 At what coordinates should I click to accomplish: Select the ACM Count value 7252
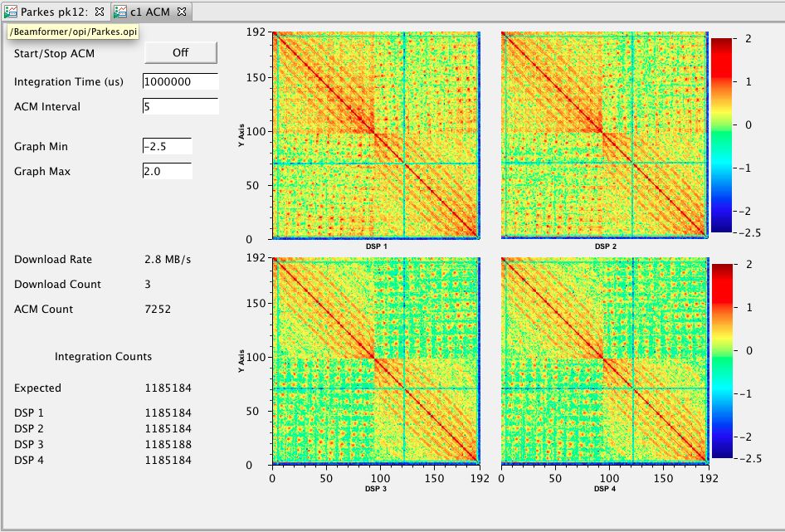[158, 309]
